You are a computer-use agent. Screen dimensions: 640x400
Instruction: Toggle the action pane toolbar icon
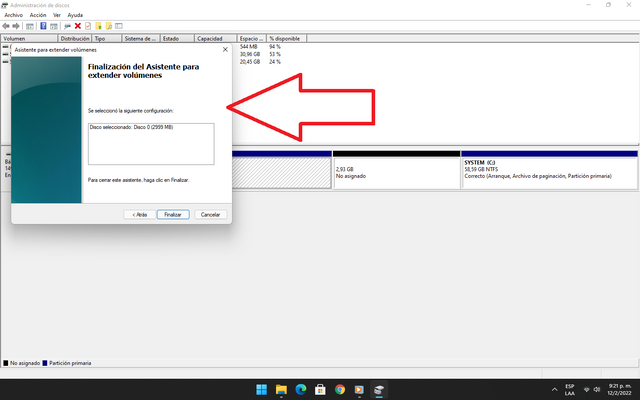coord(53,26)
